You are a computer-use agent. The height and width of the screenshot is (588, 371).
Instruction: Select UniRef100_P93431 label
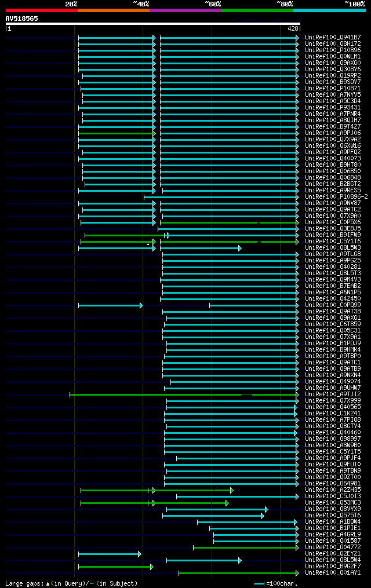(x=333, y=108)
